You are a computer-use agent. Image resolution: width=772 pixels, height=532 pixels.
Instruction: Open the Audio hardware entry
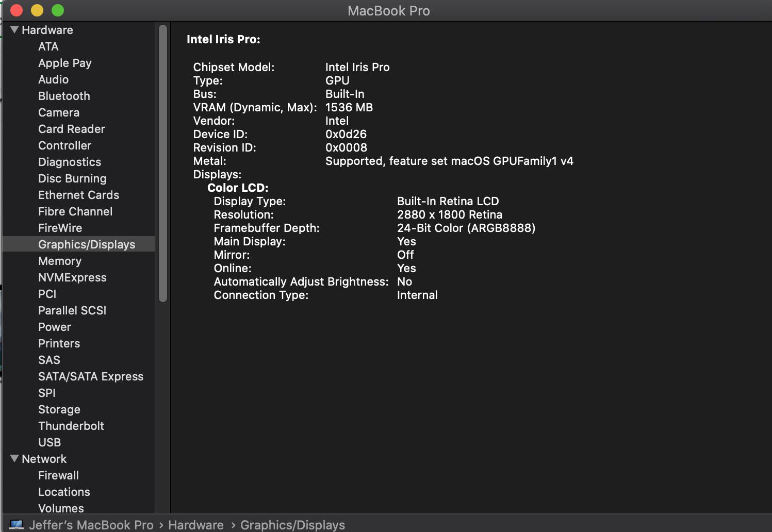pyautogui.click(x=54, y=79)
